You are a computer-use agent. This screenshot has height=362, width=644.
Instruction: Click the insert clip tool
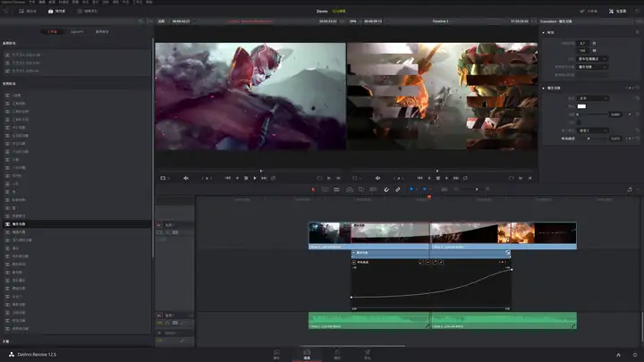[350, 189]
